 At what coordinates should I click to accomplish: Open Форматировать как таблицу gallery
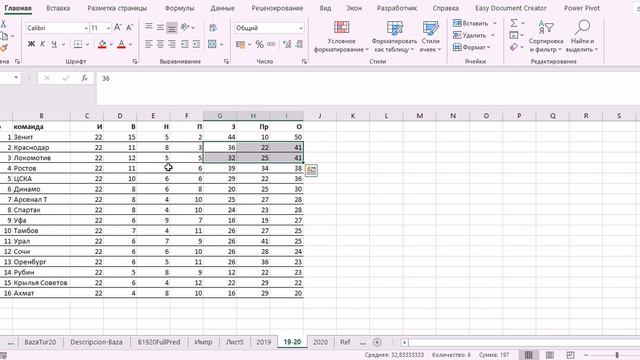pos(394,37)
